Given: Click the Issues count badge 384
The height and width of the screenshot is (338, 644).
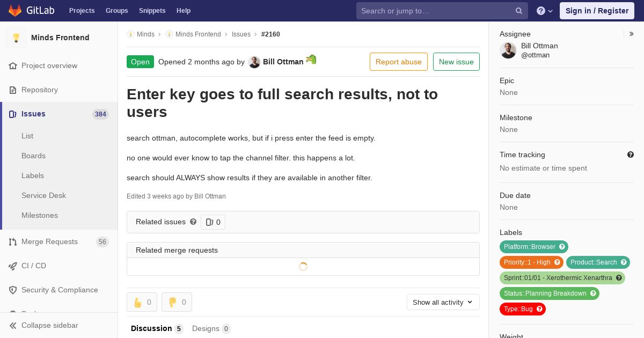Looking at the screenshot, I should [x=100, y=114].
